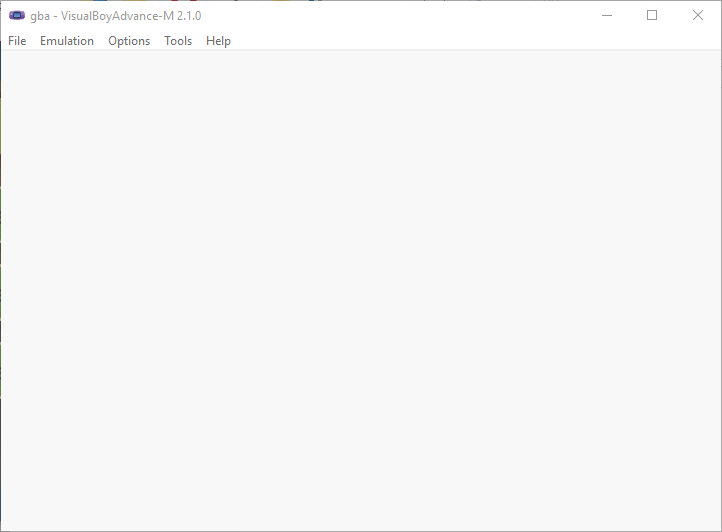Maximize the VisualBoyAdvance-M window
Screen dimensions: 722x532
pos(652,16)
